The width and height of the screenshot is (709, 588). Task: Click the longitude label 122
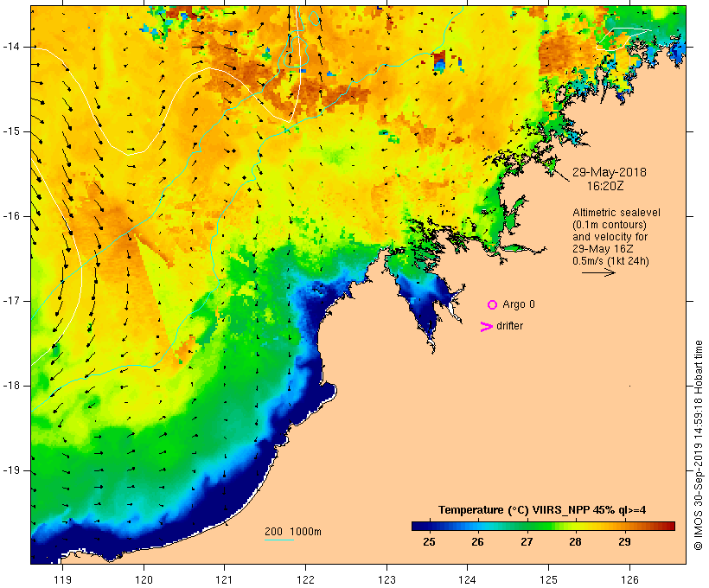[x=306, y=580]
